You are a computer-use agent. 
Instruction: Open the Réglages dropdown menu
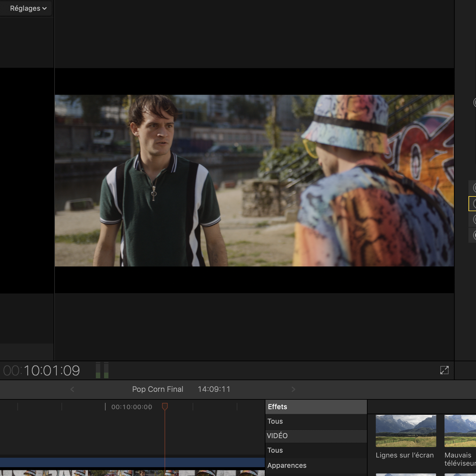point(28,9)
